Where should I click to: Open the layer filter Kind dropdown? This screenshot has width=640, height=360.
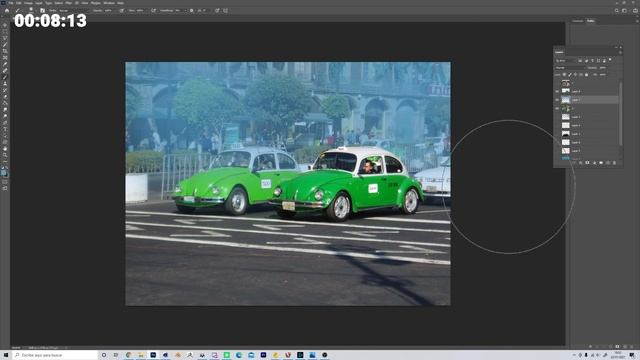point(566,61)
